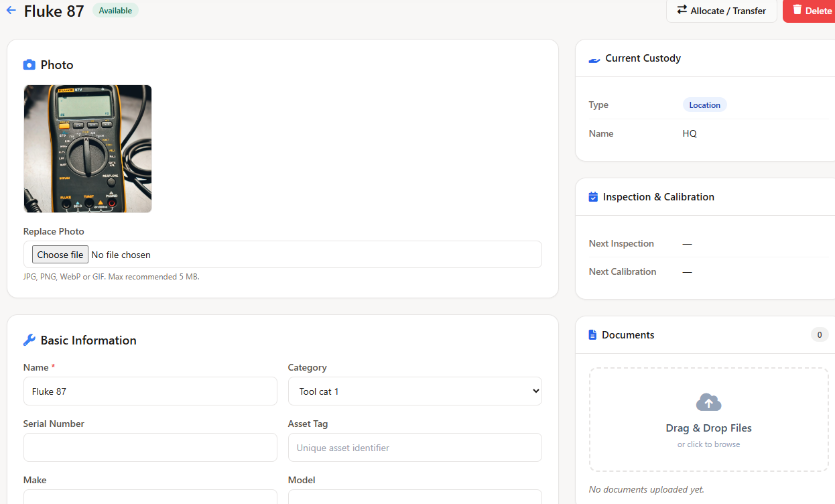Image resolution: width=835 pixels, height=504 pixels.
Task: Click the Next Inspection label
Action: pyautogui.click(x=621, y=243)
